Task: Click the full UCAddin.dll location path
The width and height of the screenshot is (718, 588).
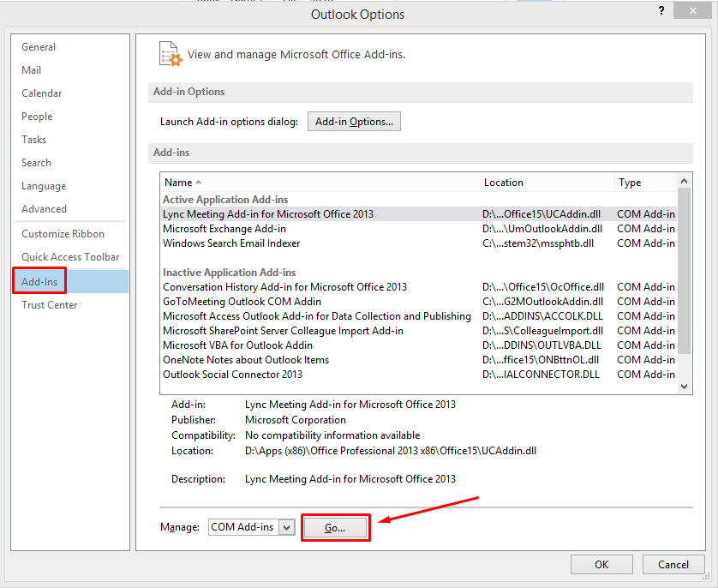Action: [391, 451]
